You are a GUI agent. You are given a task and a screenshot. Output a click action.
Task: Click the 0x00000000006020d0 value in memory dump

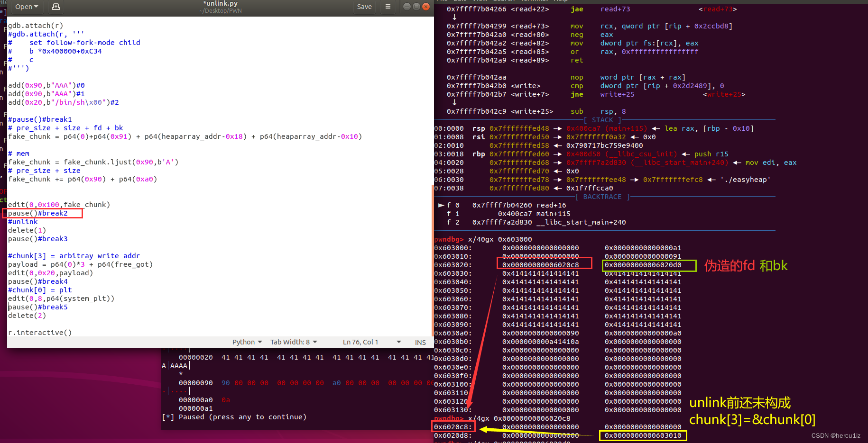pyautogui.click(x=643, y=265)
